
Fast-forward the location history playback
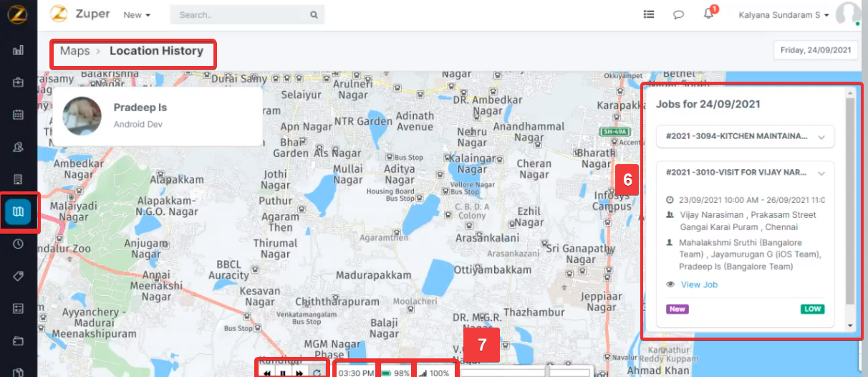click(299, 373)
